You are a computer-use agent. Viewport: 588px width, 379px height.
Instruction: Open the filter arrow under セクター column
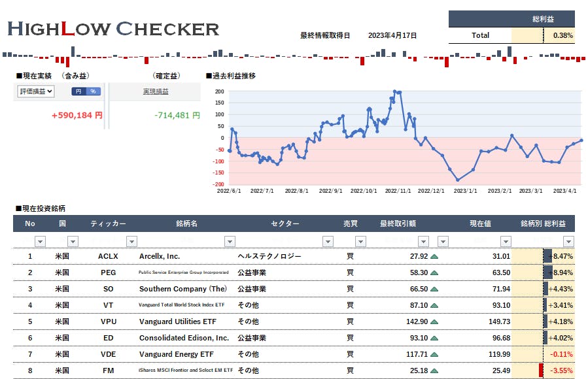[x=327, y=241]
